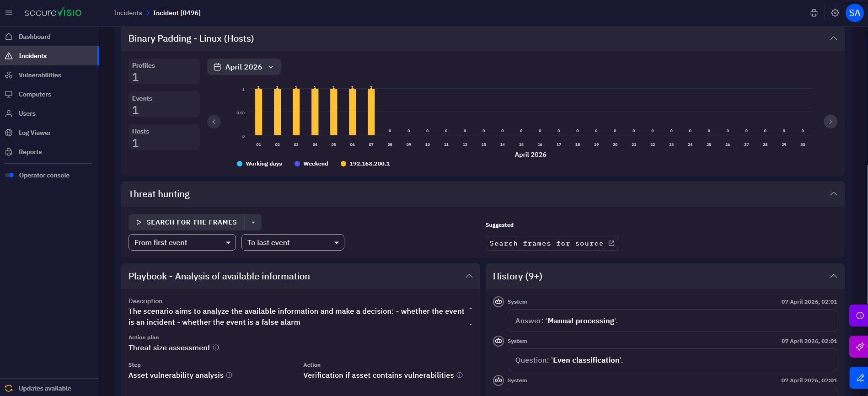Click the 192.168.200.1 yellow legend swatch
Viewport: 868px width, 396px height.
[x=343, y=164]
